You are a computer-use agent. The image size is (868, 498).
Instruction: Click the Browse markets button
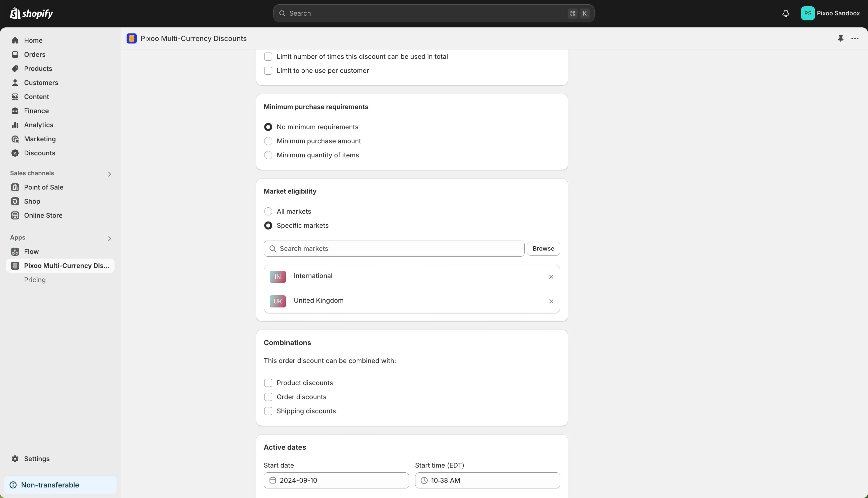(x=543, y=249)
